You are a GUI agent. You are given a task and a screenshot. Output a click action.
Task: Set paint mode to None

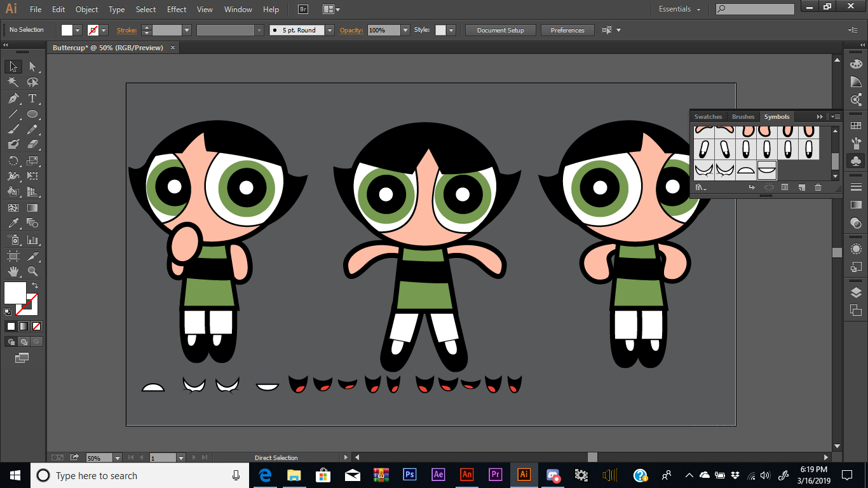click(x=37, y=326)
